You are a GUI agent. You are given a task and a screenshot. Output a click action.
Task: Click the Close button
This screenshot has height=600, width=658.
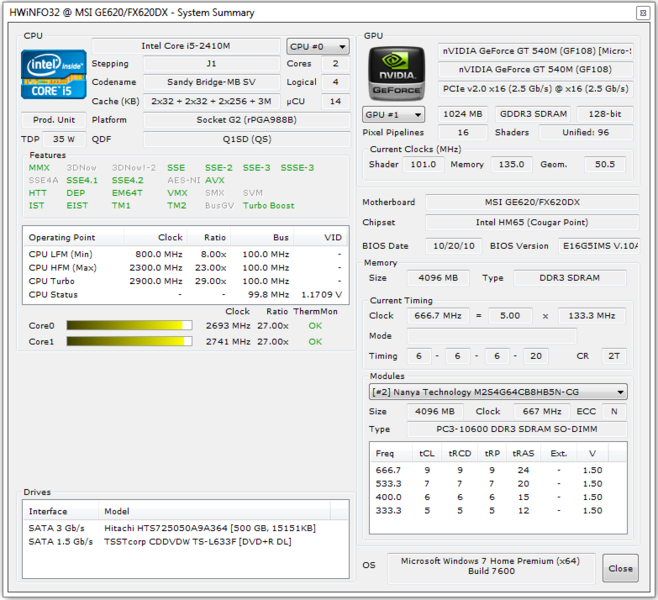point(620,568)
